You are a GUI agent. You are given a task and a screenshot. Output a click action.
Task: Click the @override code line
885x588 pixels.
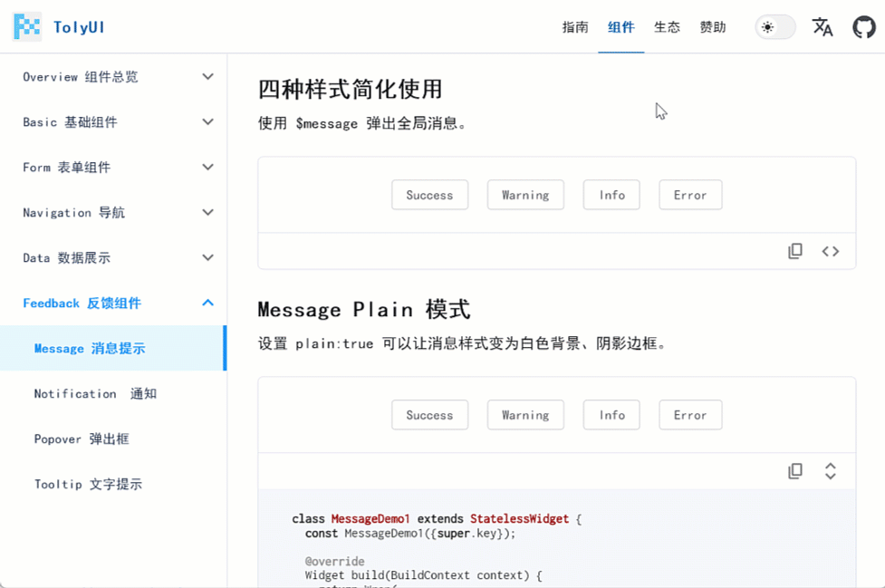(334, 561)
